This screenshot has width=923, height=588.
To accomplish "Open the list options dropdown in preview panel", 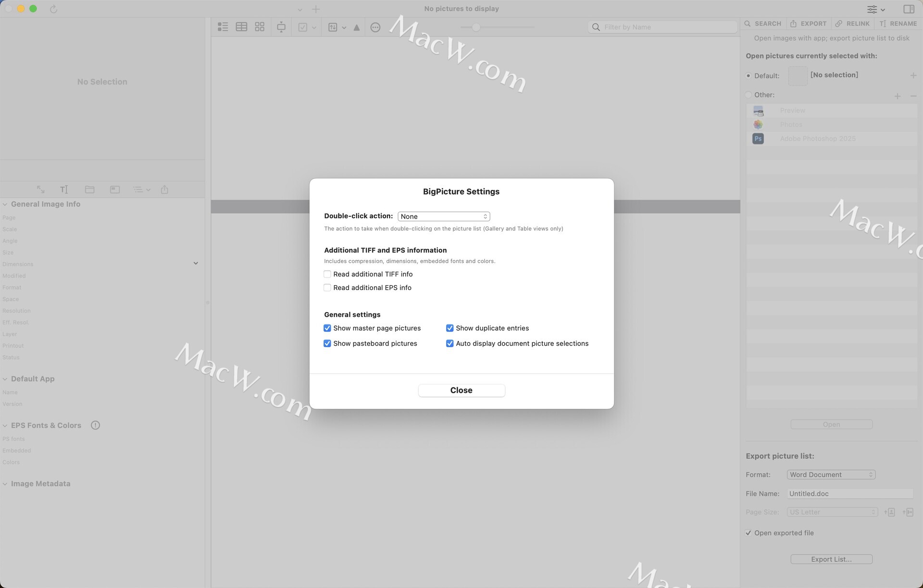I will click(x=141, y=189).
